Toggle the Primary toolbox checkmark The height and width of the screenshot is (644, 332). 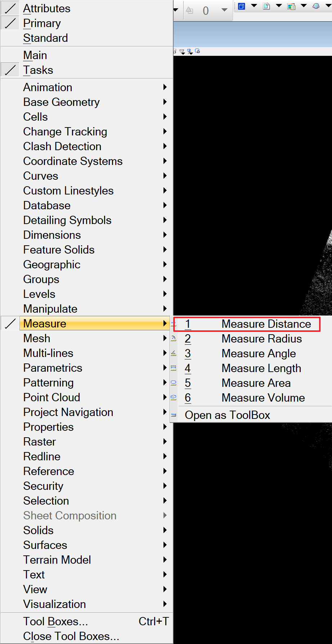point(10,23)
